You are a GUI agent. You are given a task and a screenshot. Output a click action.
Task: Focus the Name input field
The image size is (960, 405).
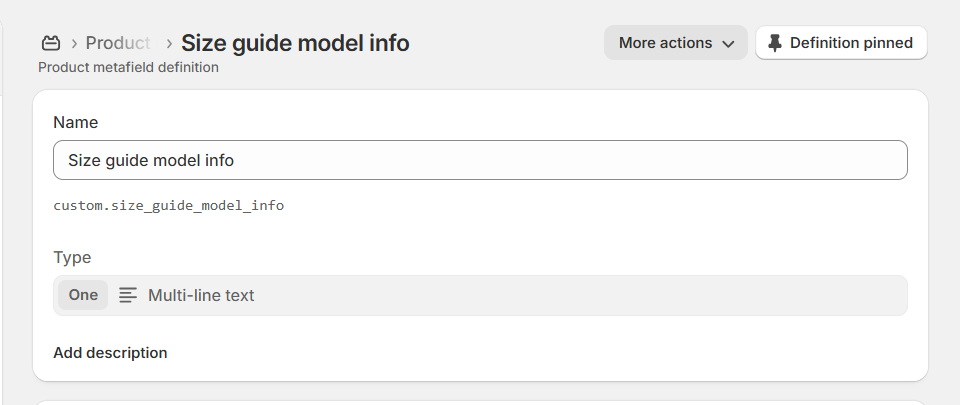click(x=480, y=160)
